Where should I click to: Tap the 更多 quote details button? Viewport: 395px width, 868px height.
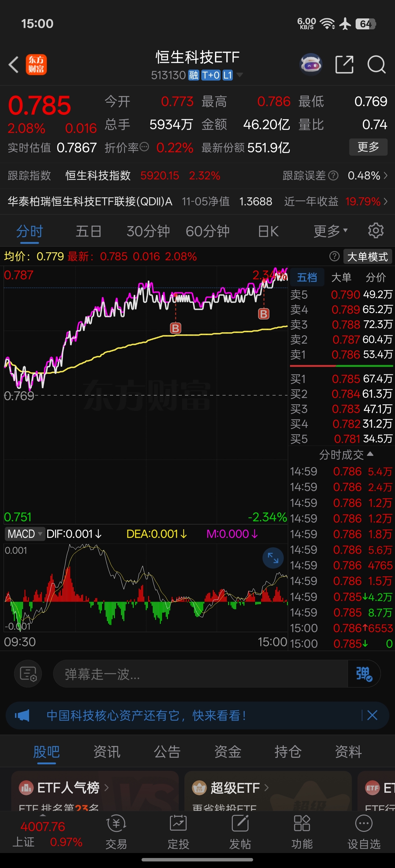coord(368,147)
